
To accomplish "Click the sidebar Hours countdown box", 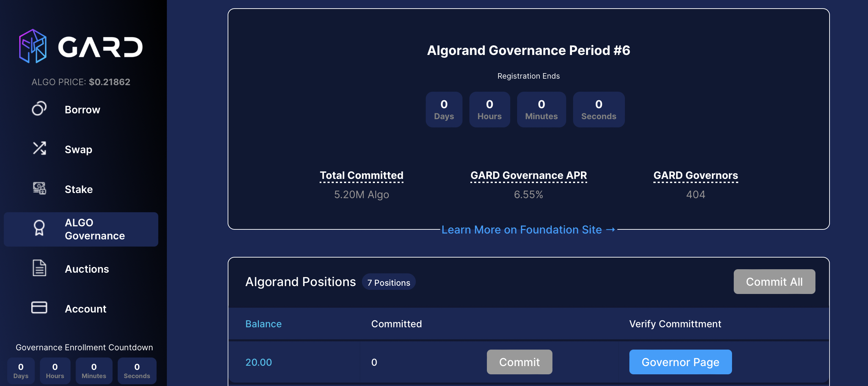I will tap(55, 371).
